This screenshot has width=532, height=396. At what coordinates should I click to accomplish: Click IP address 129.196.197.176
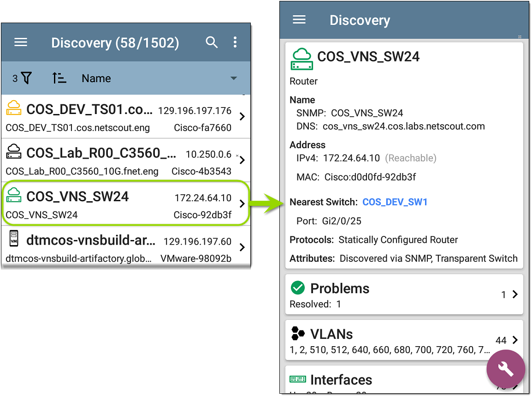[195, 111]
